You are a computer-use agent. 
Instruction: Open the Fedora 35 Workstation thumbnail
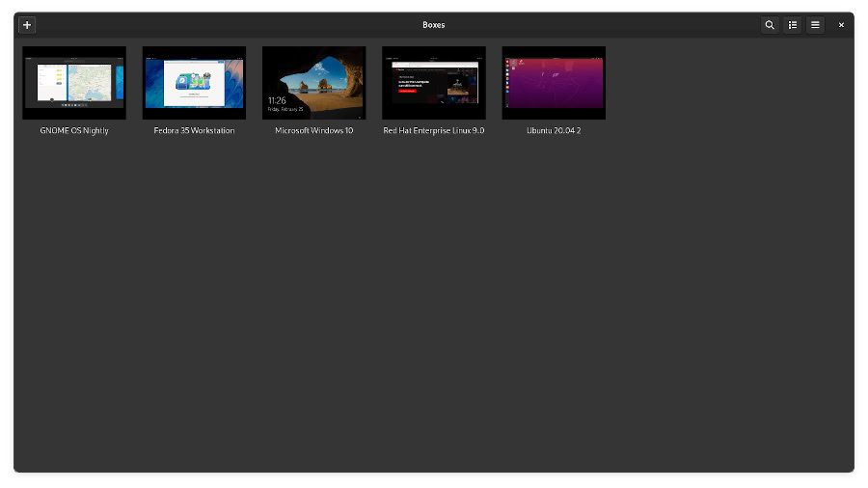[x=194, y=83]
